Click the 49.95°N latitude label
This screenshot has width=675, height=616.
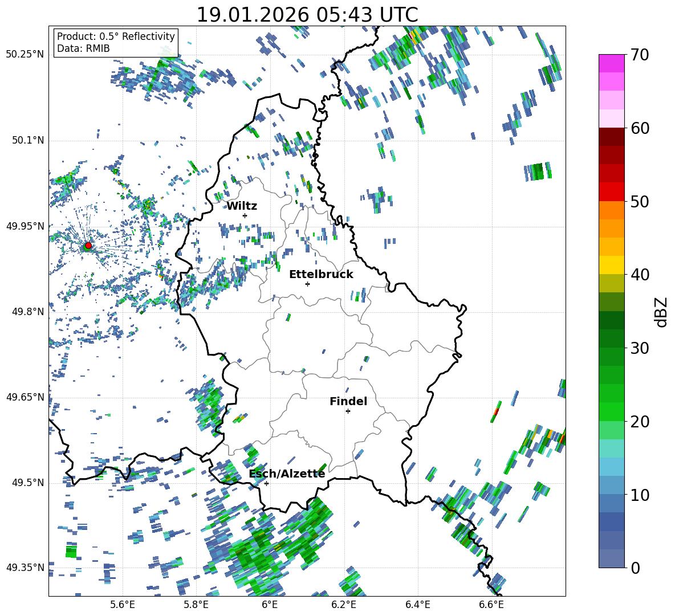coord(25,226)
